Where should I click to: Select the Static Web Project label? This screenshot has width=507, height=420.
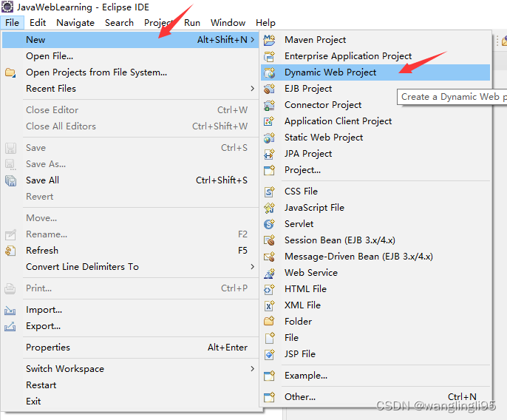click(x=324, y=138)
